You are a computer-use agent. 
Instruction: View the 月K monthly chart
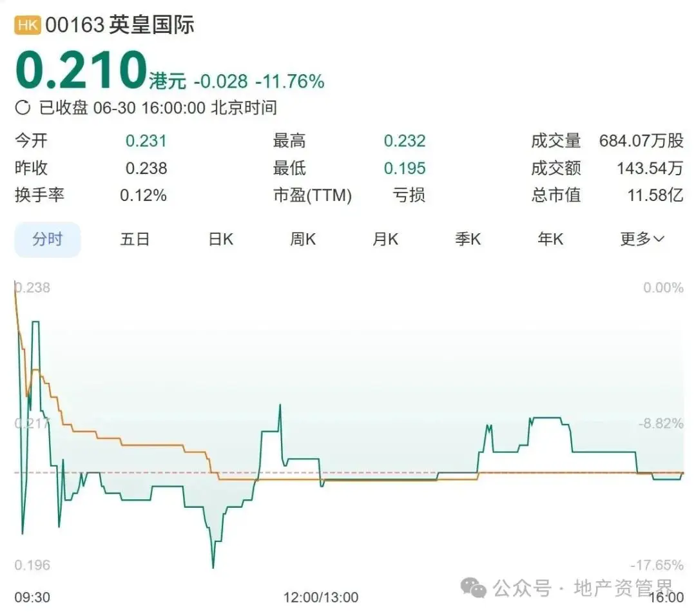(385, 239)
